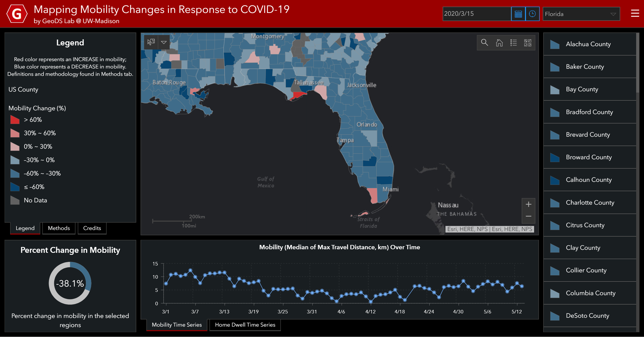Select DeSoto County in the list
This screenshot has height=337, width=644.
(x=590, y=316)
